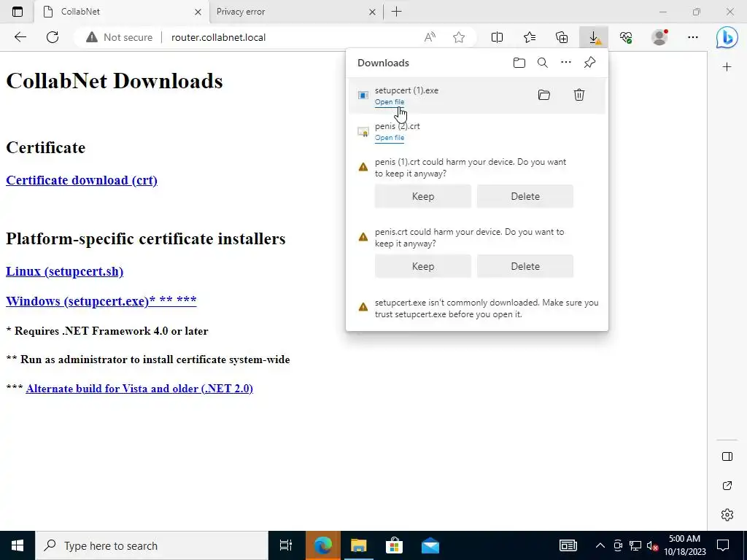Delete setupcert (1).exe with trash icon

(578, 95)
